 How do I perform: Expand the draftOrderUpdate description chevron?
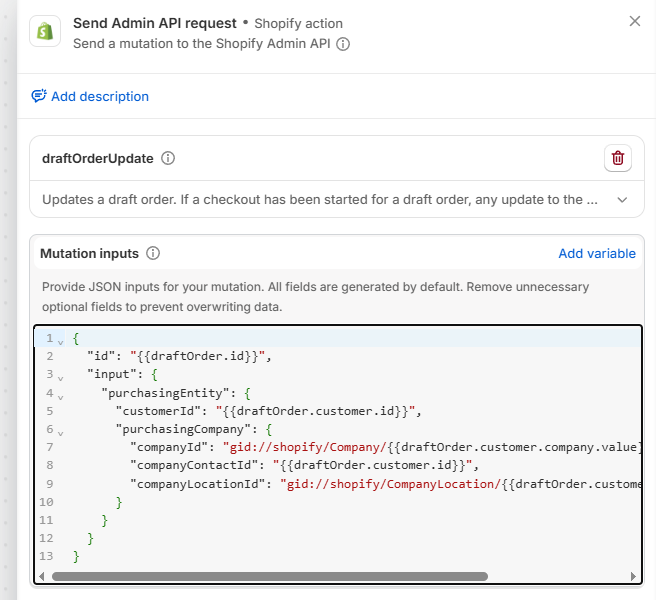pos(622,200)
